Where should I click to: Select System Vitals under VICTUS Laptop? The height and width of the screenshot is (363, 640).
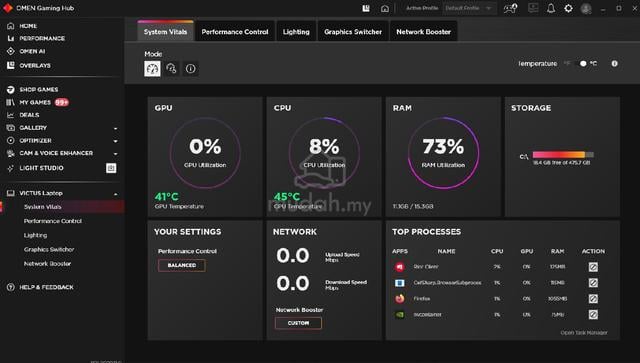click(42, 207)
